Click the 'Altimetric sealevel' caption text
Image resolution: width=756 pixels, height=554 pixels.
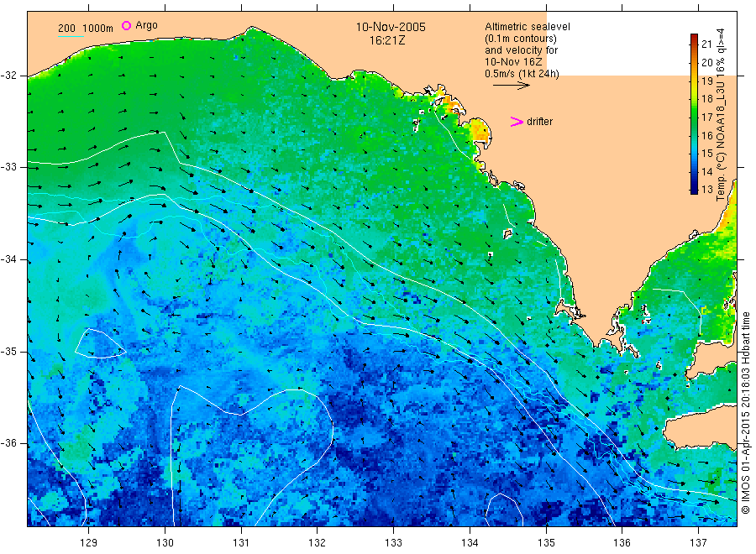coord(528,27)
